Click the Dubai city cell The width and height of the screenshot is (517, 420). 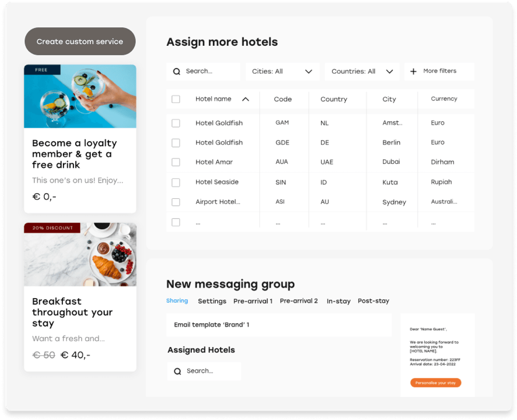click(x=391, y=162)
